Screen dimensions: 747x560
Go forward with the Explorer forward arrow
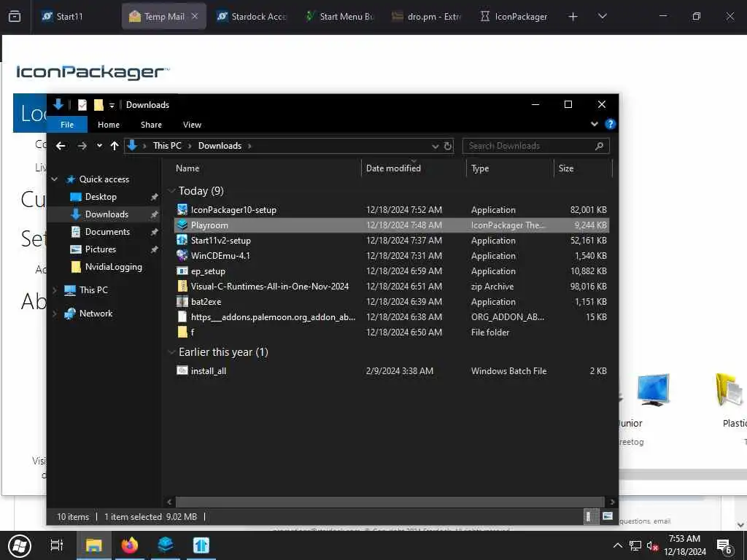82,146
